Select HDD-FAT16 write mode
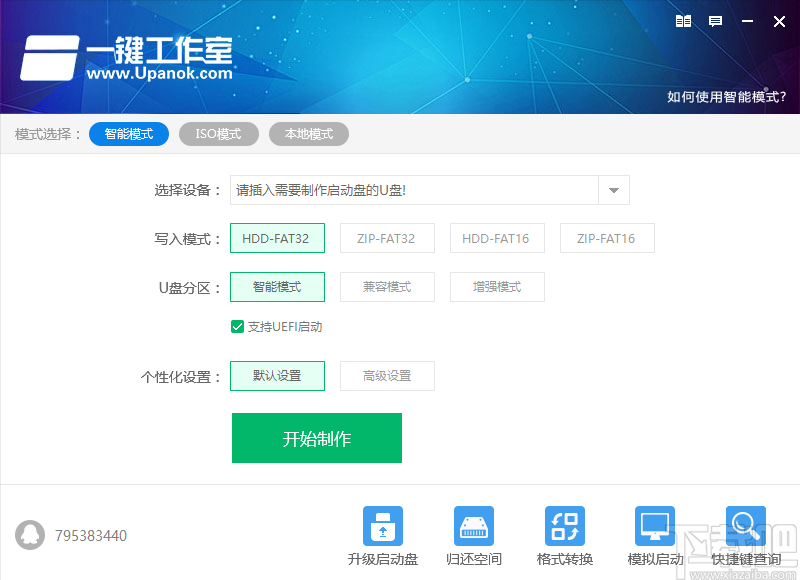Image resolution: width=800 pixels, height=580 pixels. point(497,238)
